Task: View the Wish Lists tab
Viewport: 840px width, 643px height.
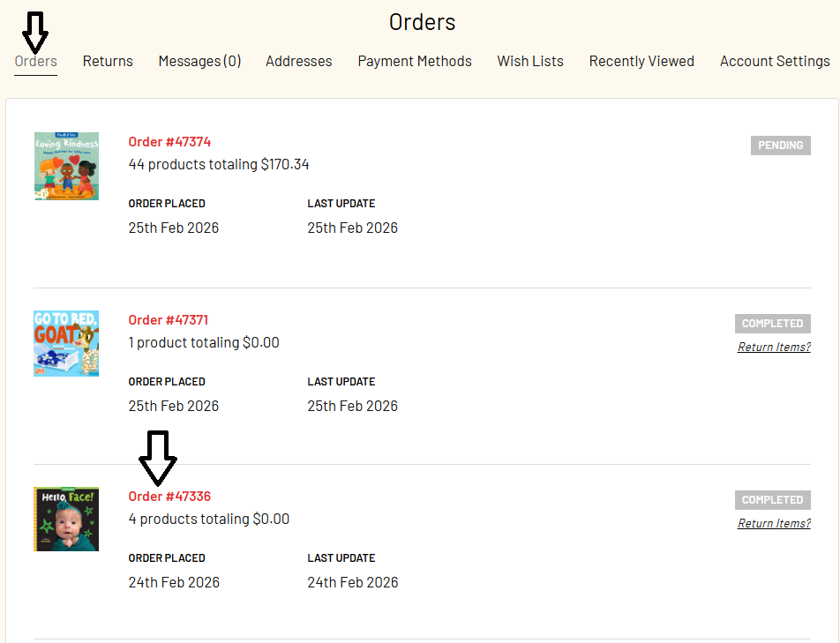Action: click(530, 62)
